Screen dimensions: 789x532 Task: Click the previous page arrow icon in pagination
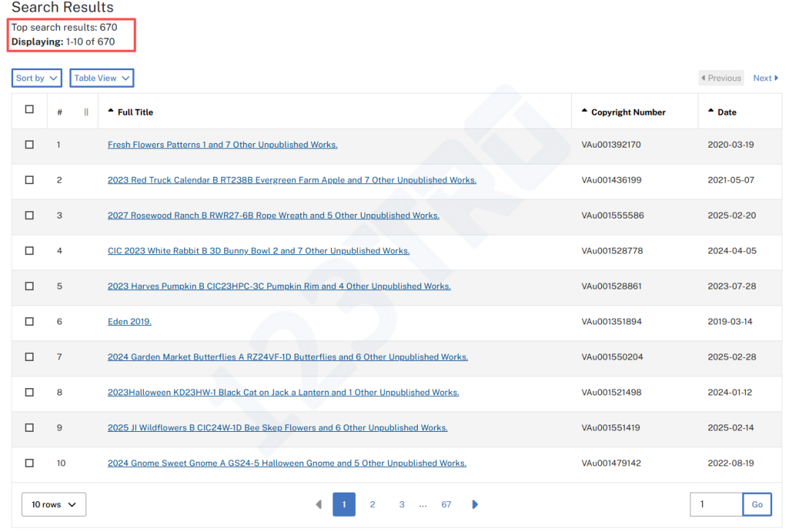(x=319, y=504)
